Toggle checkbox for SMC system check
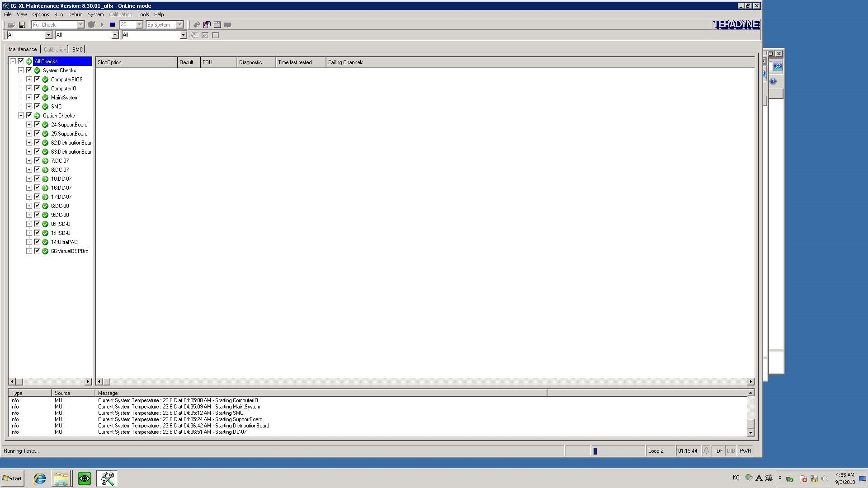 pos(38,106)
